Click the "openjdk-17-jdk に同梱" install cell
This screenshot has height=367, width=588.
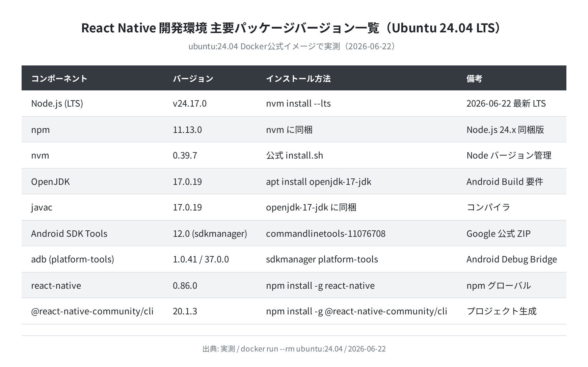click(x=311, y=207)
